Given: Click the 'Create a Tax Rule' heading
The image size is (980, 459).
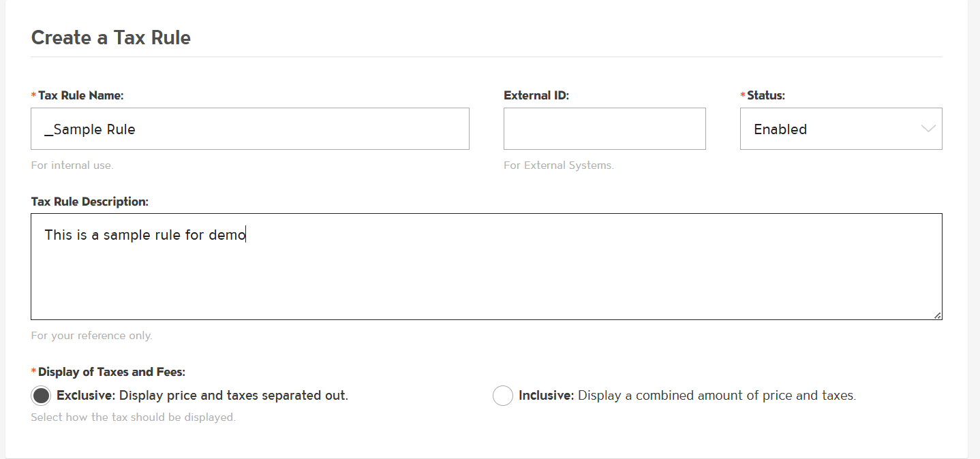Looking at the screenshot, I should [111, 37].
